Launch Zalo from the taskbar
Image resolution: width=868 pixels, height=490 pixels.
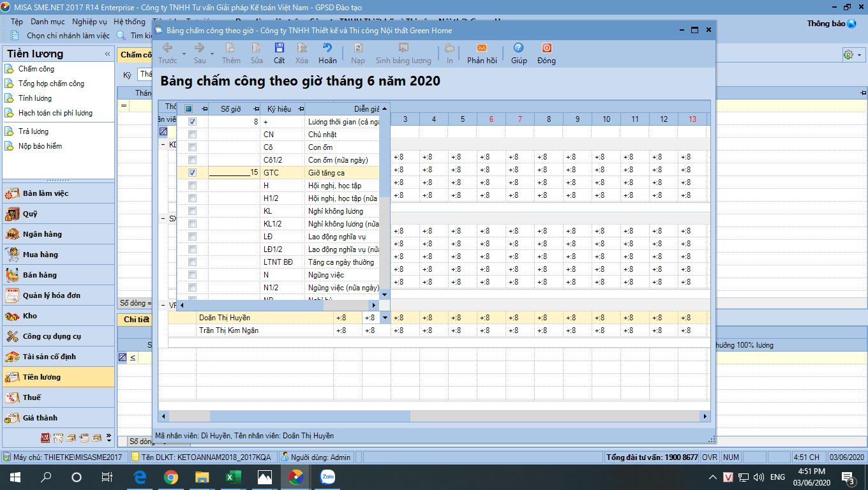click(328, 477)
